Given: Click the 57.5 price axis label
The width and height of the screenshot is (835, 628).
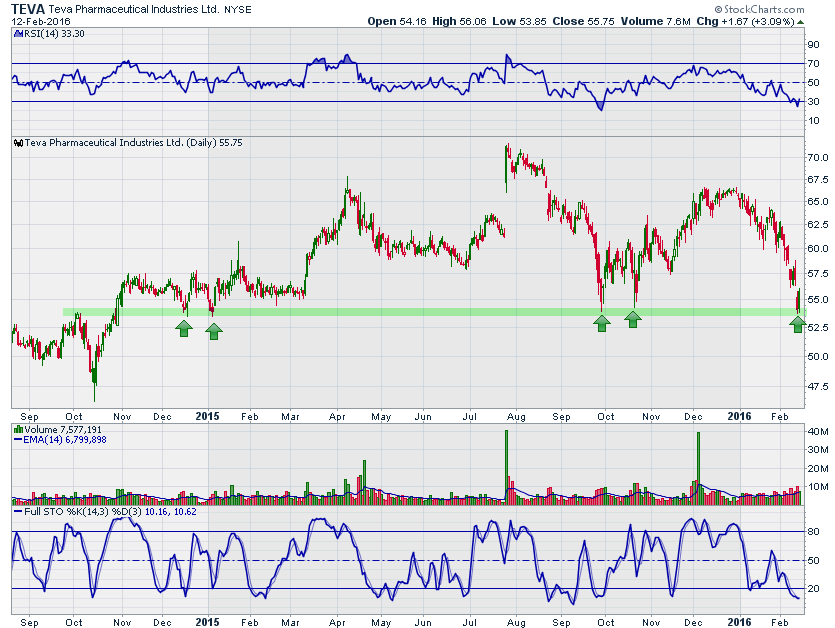Looking at the screenshot, I should [818, 274].
